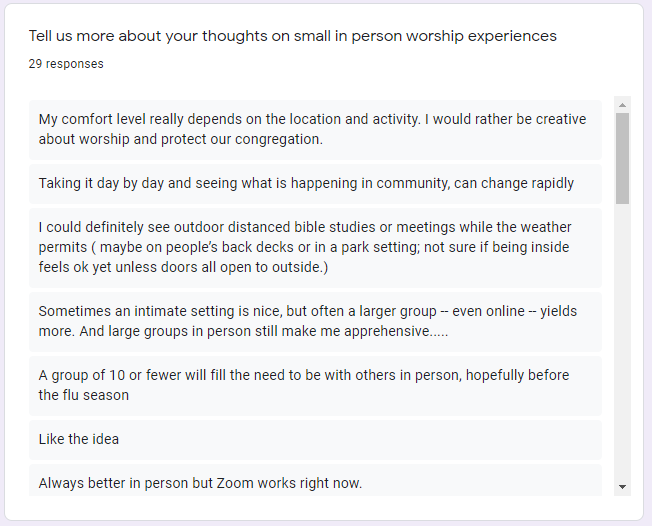Viewport: 652px width, 526px height.
Task: Click the words 'the flu season'
Action: [84, 395]
